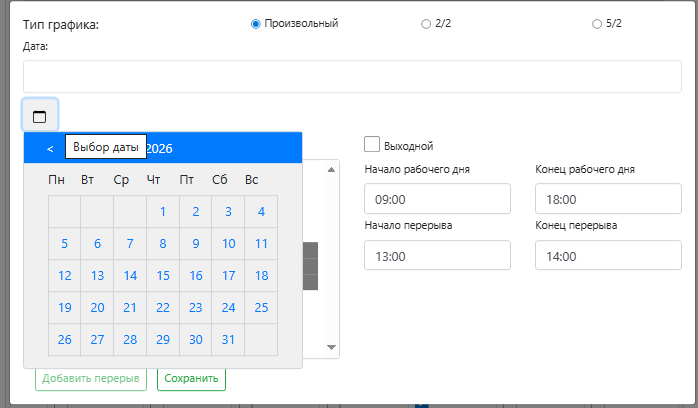Viewport: 698px width, 408px height.
Task: Pick day 9 in the calendar
Action: click(x=196, y=243)
